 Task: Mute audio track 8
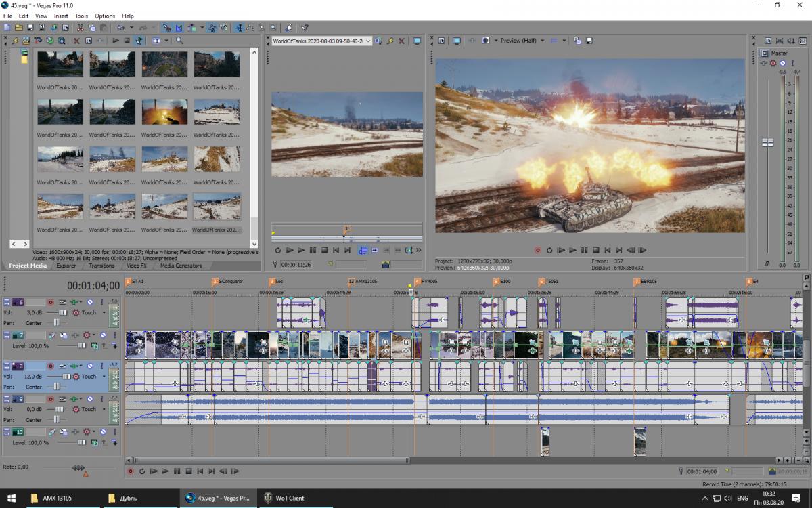pos(90,366)
